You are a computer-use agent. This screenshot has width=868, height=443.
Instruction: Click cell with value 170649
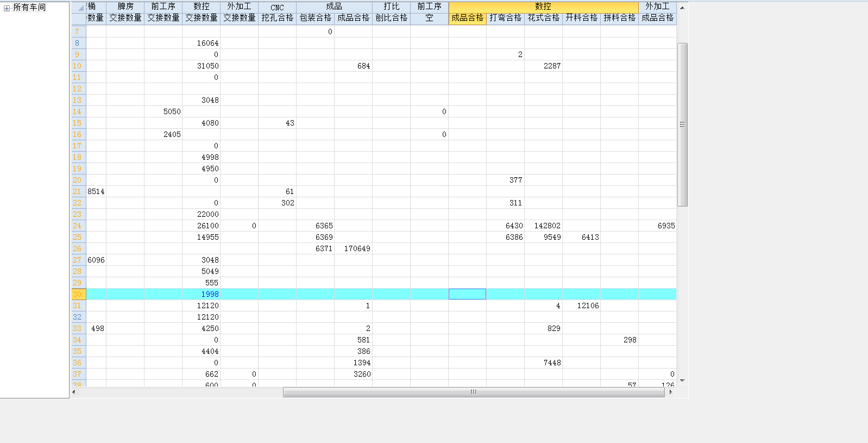[353, 248]
